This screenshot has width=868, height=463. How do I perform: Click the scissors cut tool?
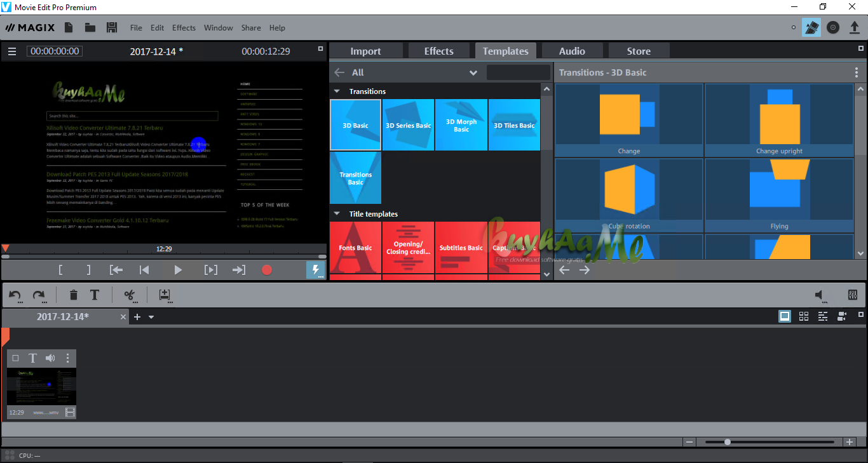[130, 295]
